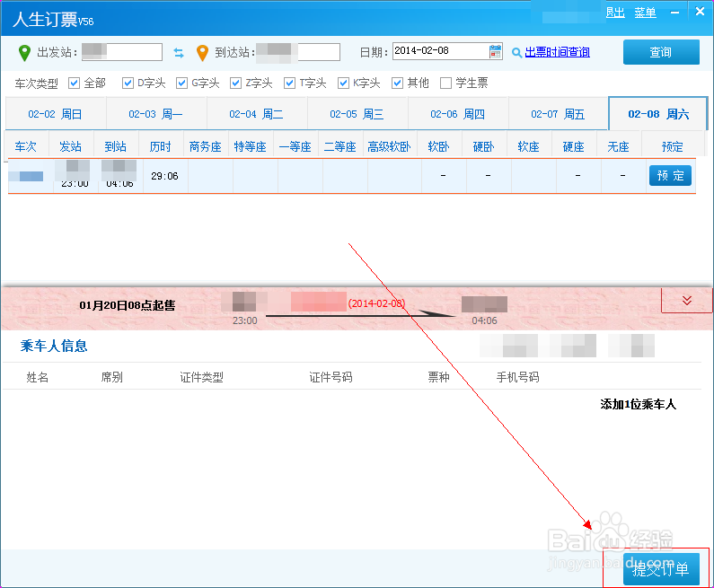Click the 到站 column header
Viewport: 714px width, 588px height.
116,146
